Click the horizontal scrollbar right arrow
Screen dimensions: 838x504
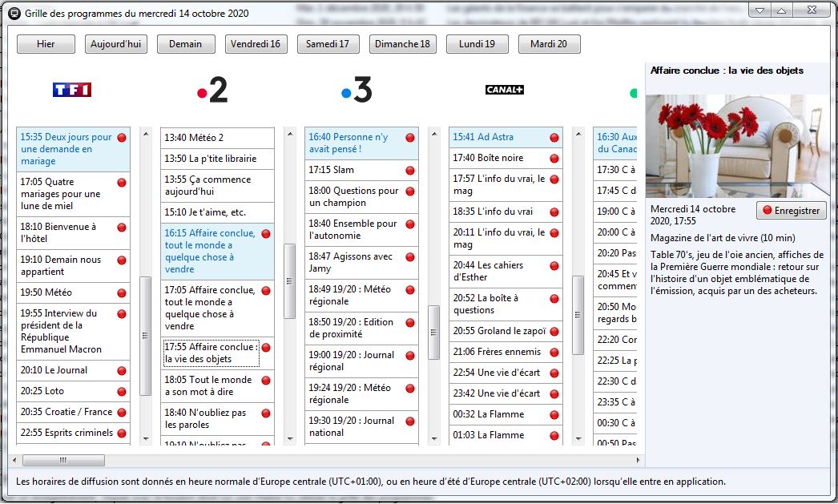tap(638, 460)
